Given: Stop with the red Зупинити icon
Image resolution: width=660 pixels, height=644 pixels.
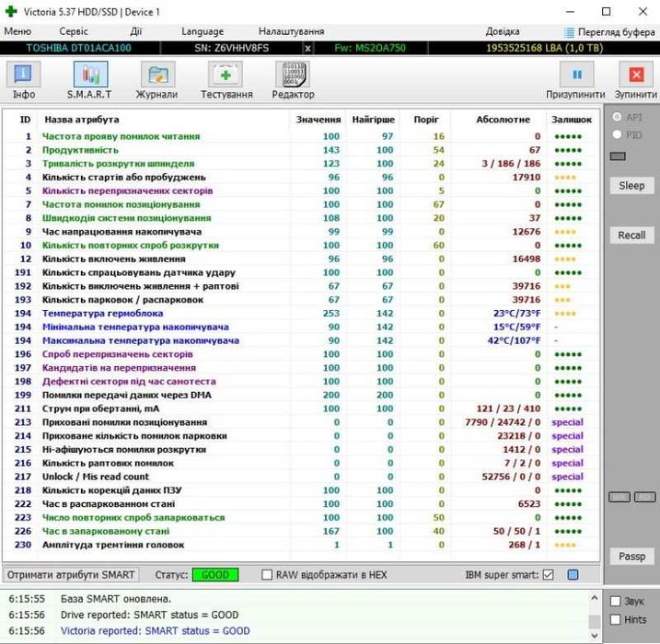Looking at the screenshot, I should (x=635, y=75).
